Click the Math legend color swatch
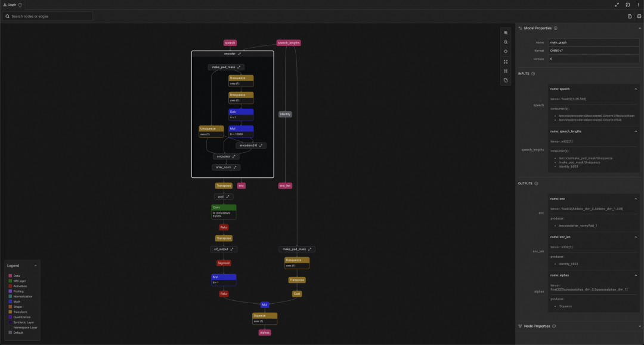This screenshot has width=644, height=345. point(10,302)
